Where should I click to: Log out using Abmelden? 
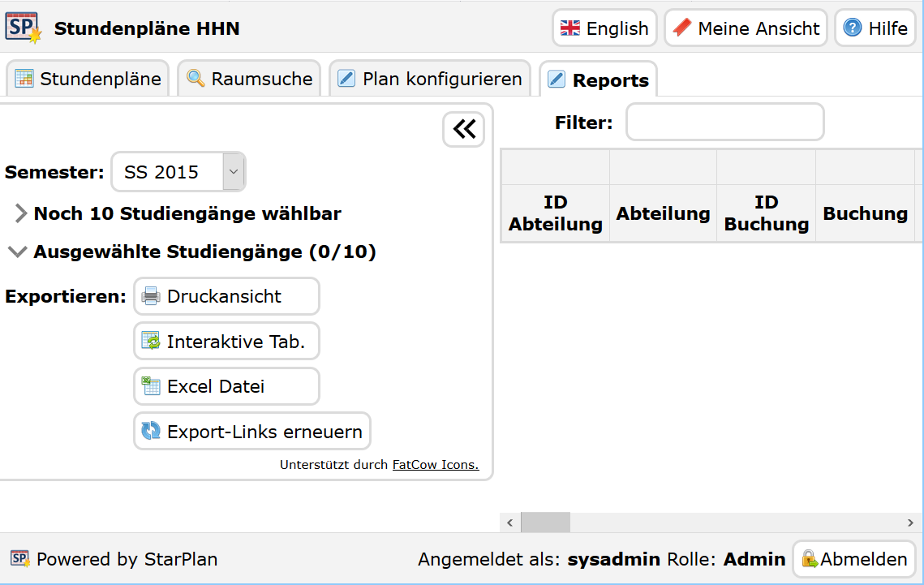coord(853,559)
